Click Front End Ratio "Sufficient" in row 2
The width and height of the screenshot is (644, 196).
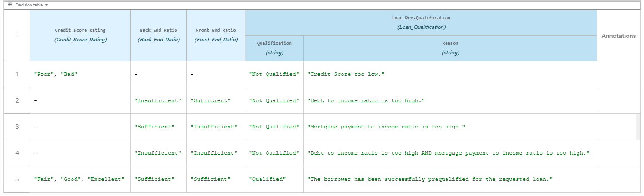click(x=216, y=100)
